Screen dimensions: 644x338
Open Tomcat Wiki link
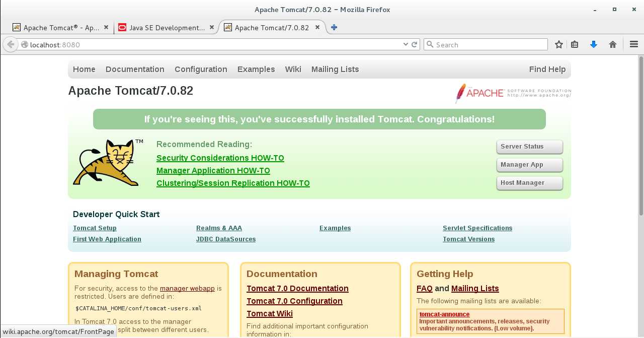[270, 314]
